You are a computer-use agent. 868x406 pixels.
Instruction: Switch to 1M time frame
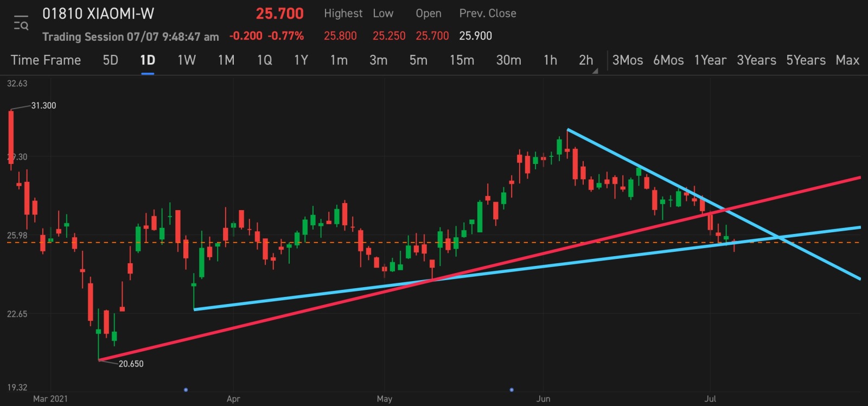pos(226,60)
